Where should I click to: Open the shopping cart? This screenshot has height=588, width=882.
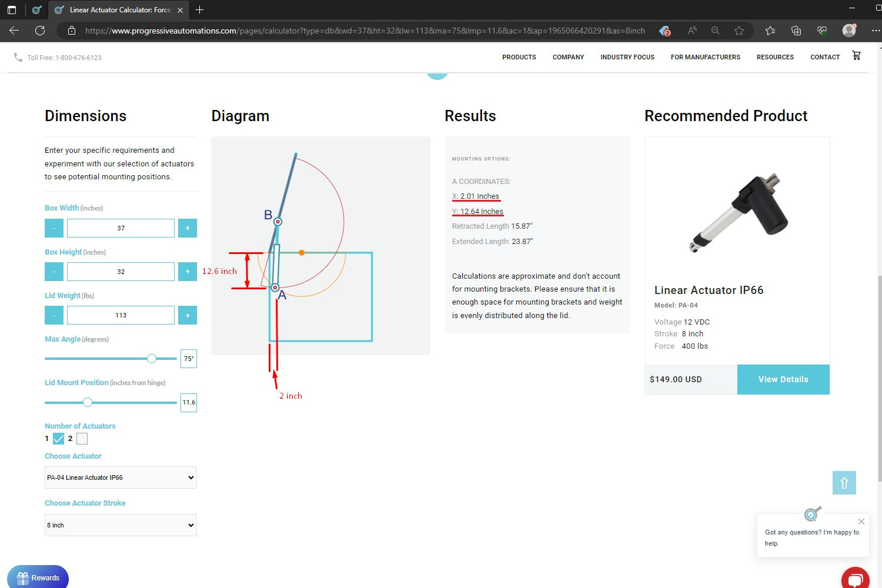click(x=856, y=56)
